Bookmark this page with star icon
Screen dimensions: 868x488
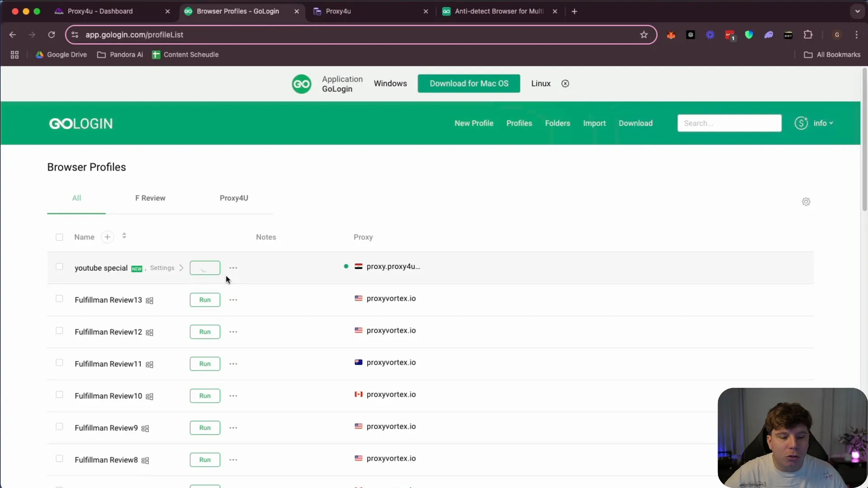pos(644,35)
